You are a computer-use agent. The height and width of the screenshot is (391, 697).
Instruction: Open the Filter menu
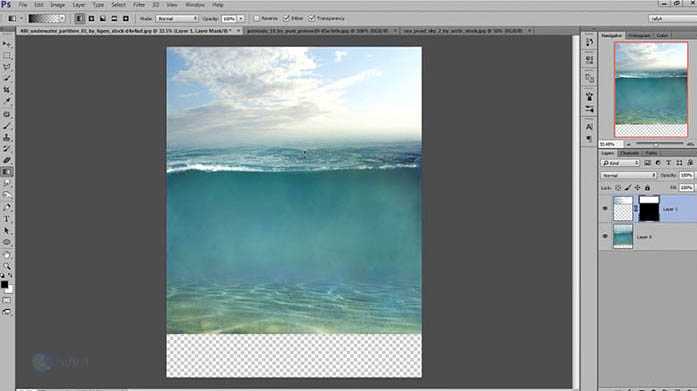139,5
